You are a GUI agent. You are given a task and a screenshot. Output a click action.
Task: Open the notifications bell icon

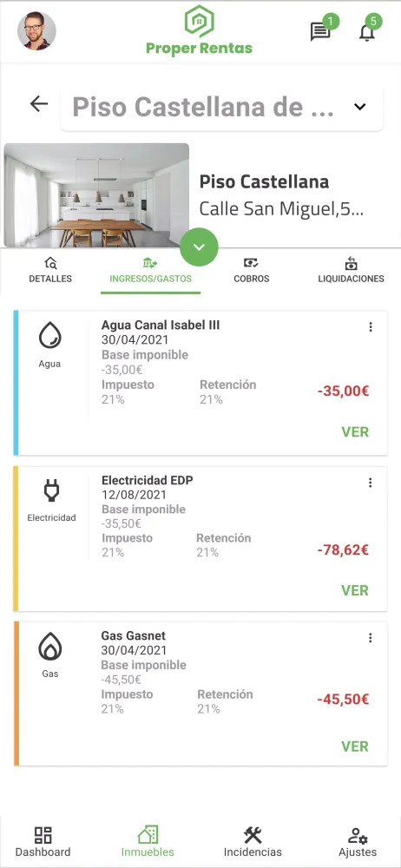pyautogui.click(x=366, y=32)
